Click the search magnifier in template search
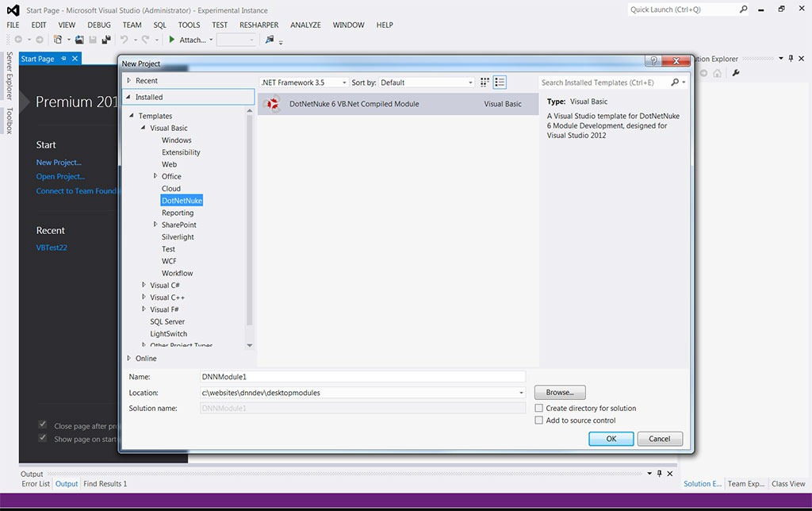812x511 pixels. pos(675,82)
